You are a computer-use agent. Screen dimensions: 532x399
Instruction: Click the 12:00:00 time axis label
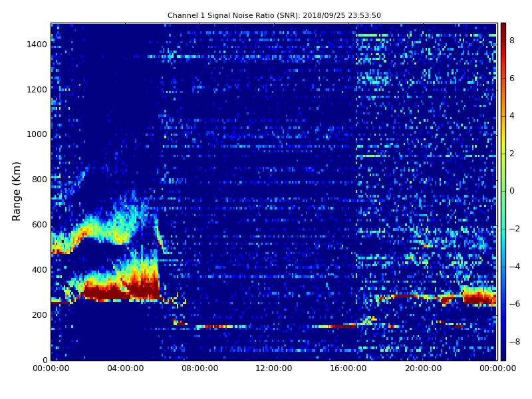(274, 368)
